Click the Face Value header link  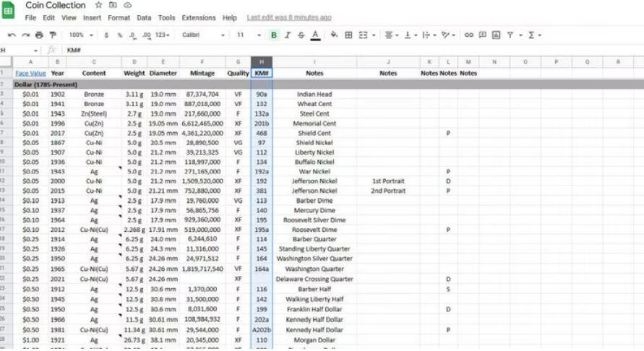pyautogui.click(x=30, y=74)
